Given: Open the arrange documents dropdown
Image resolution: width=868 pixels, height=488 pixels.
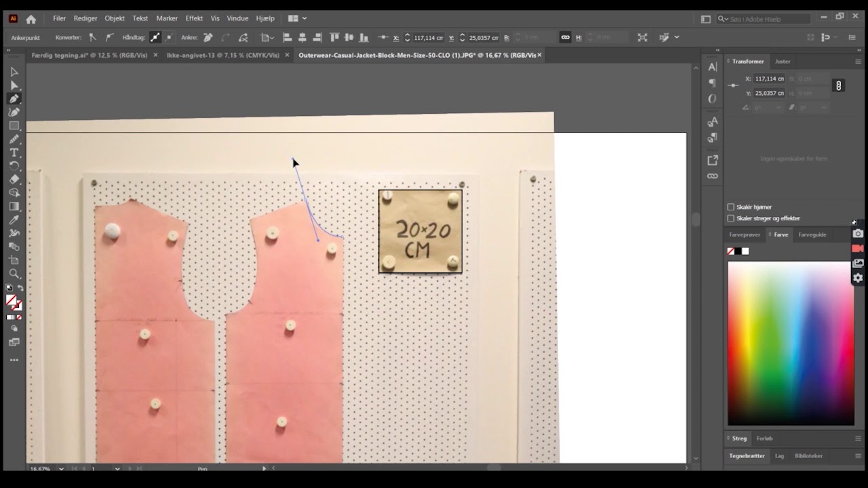Looking at the screenshot, I should [297, 19].
